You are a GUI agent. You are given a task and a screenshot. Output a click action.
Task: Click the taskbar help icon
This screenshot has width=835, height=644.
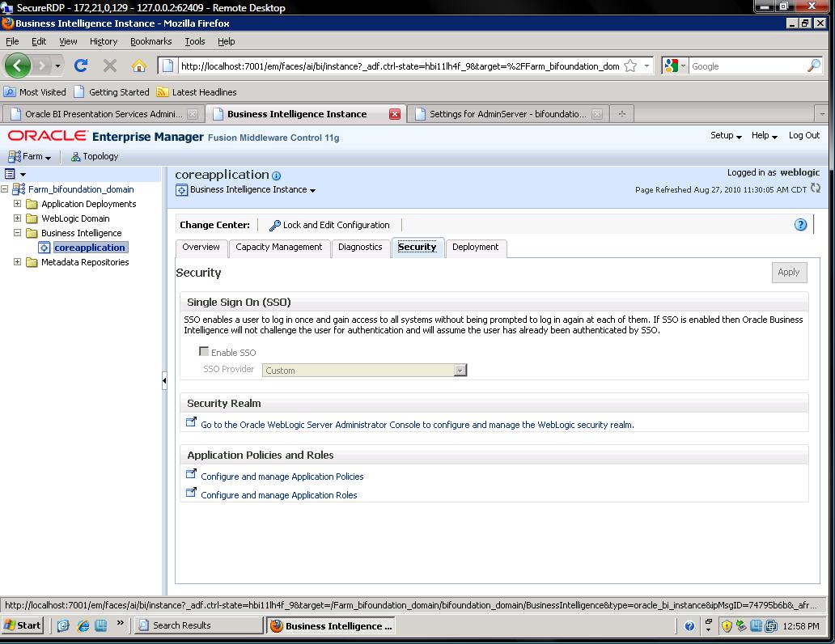pos(689,626)
